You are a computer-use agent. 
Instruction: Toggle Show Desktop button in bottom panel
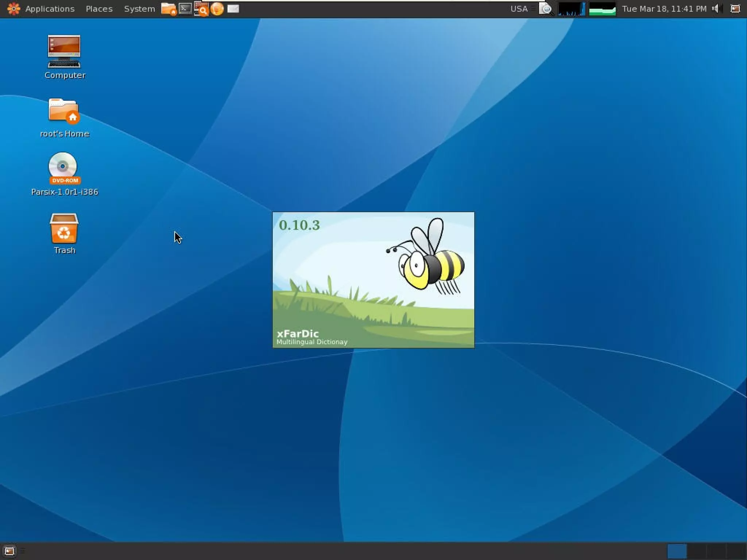click(x=9, y=551)
